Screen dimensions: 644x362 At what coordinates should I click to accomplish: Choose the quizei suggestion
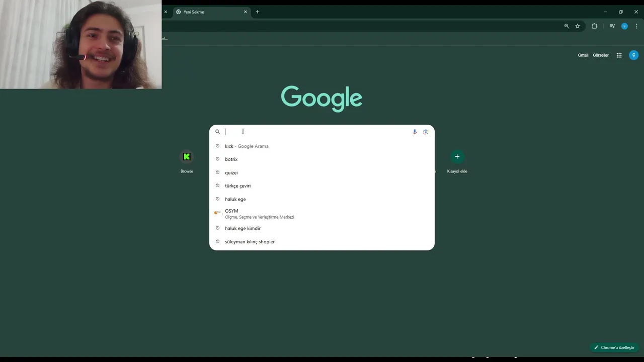[321, 172]
